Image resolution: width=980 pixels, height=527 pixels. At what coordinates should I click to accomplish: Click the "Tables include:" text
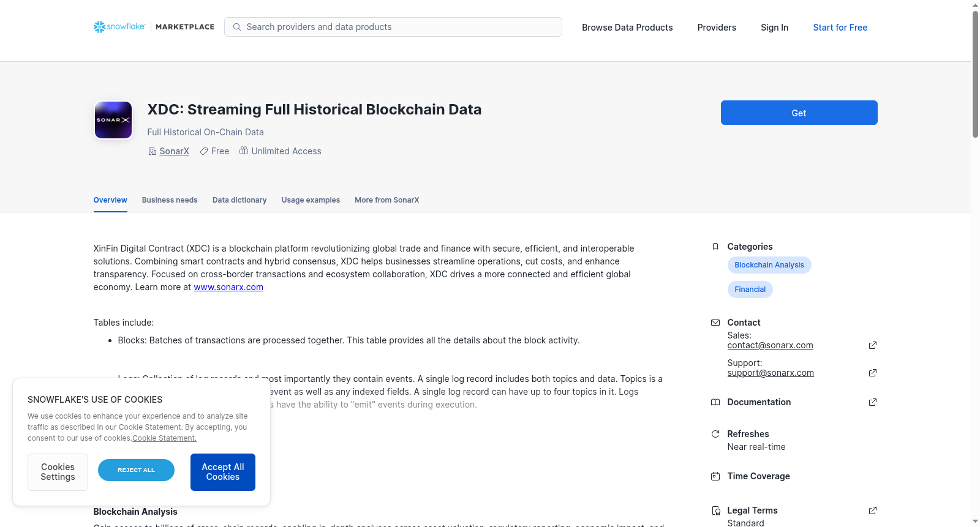pos(124,323)
